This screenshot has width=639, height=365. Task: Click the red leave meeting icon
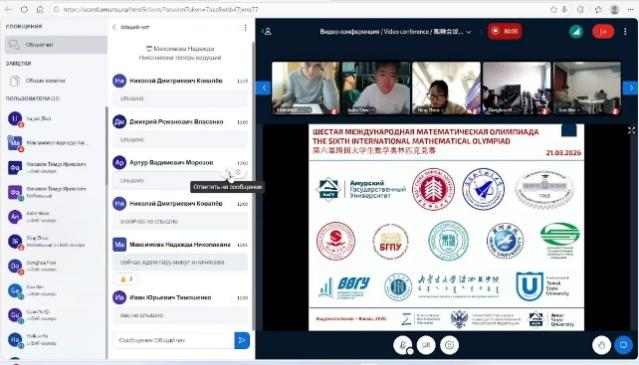[x=603, y=31]
